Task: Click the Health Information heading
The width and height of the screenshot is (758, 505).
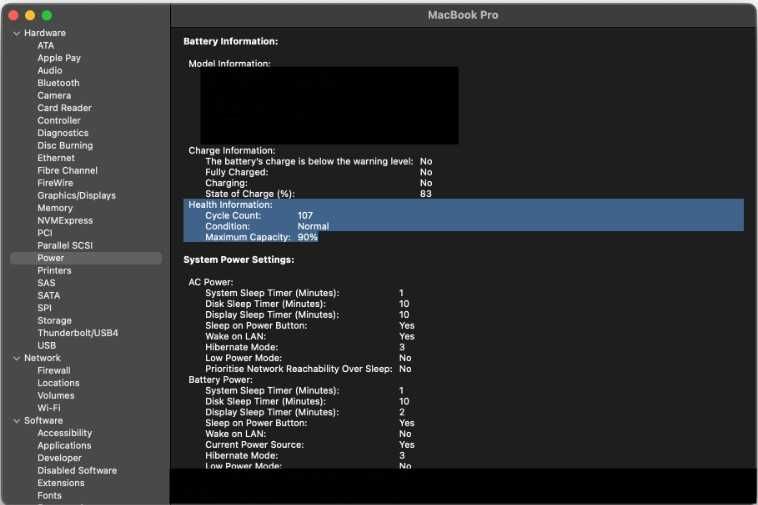Action: coord(231,205)
